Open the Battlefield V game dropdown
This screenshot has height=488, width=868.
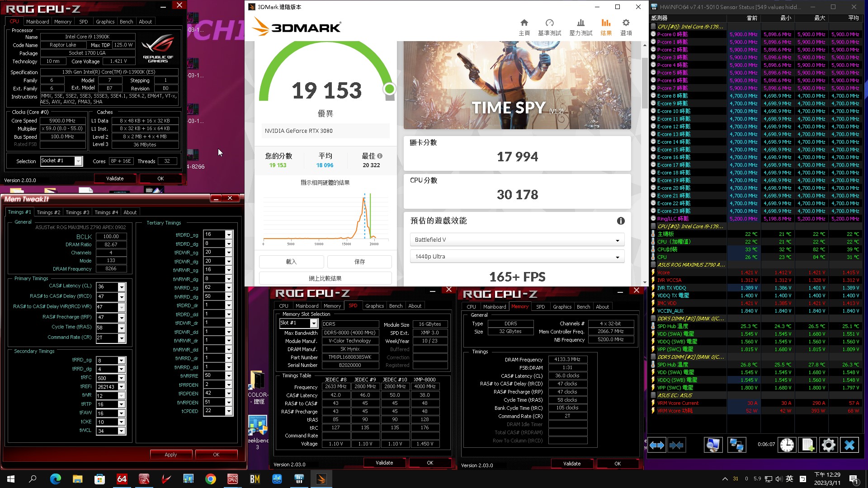[517, 239]
